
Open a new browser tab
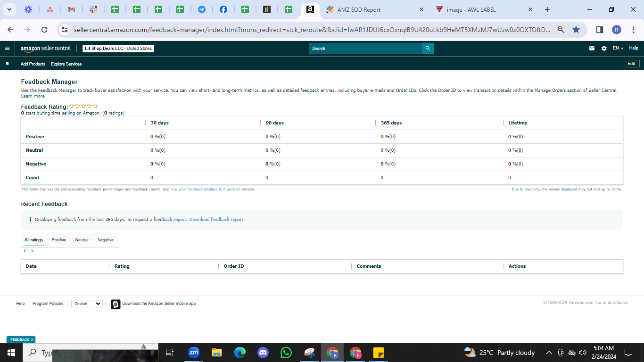click(x=547, y=9)
